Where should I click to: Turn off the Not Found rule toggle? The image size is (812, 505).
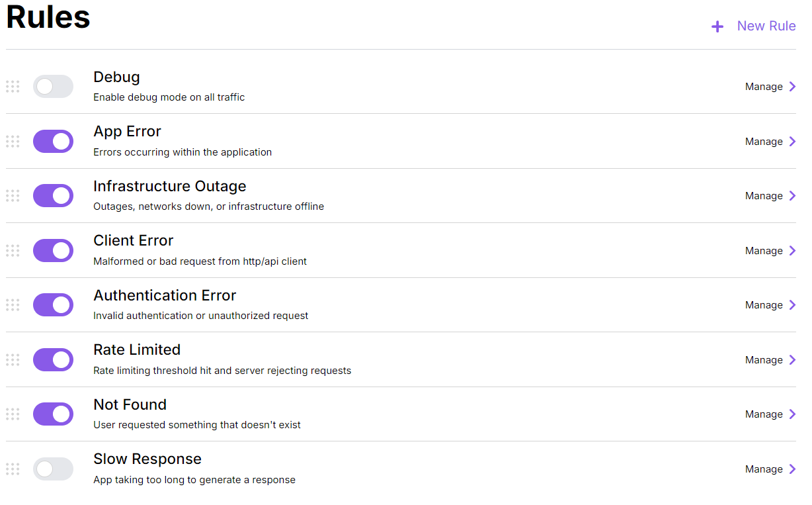tap(53, 414)
